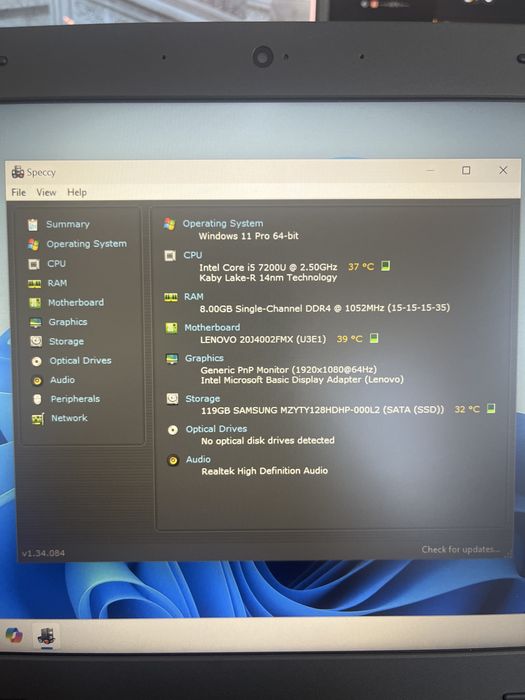Click the sidebar CPU chip icon
Image resolution: width=525 pixels, height=700 pixels.
(x=34, y=264)
